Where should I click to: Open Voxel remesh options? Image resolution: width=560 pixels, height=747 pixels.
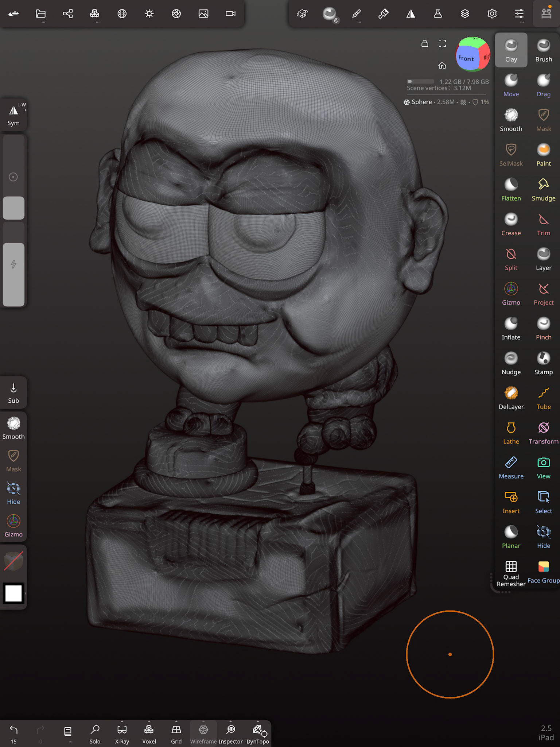[x=149, y=734]
